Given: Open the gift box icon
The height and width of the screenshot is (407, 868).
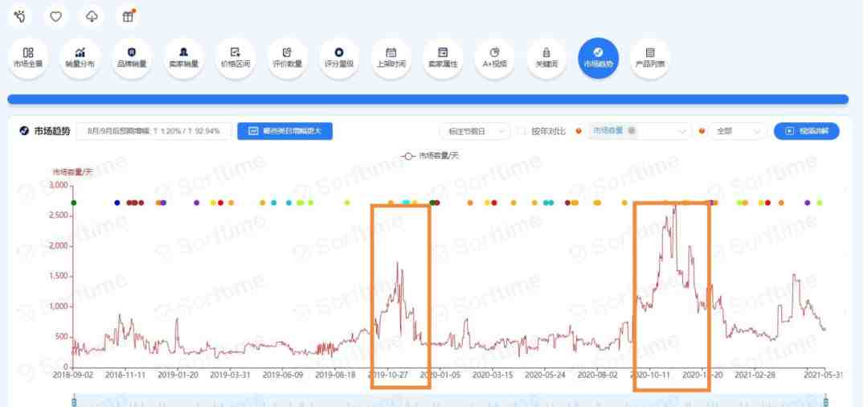Looking at the screenshot, I should (x=128, y=17).
